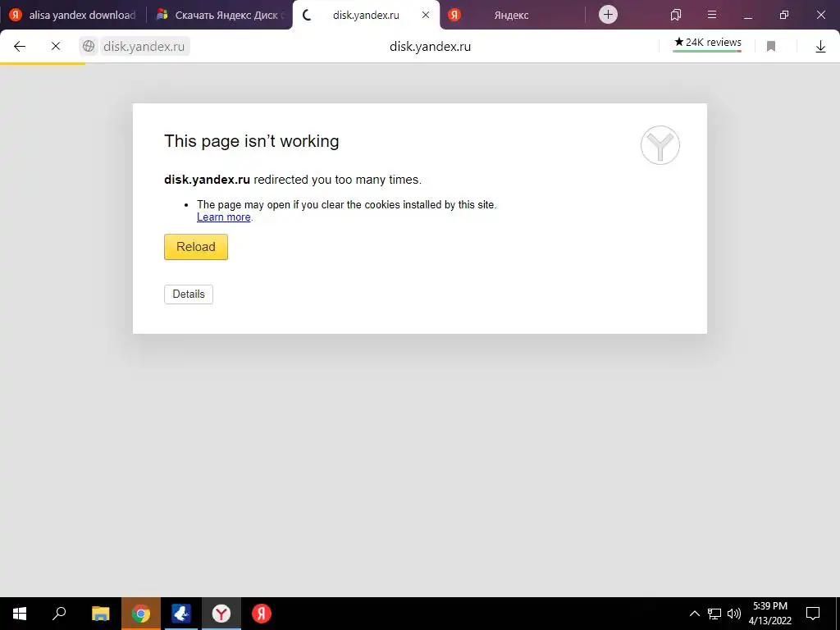The image size is (840, 630).
Task: Show error Details
Action: click(189, 294)
